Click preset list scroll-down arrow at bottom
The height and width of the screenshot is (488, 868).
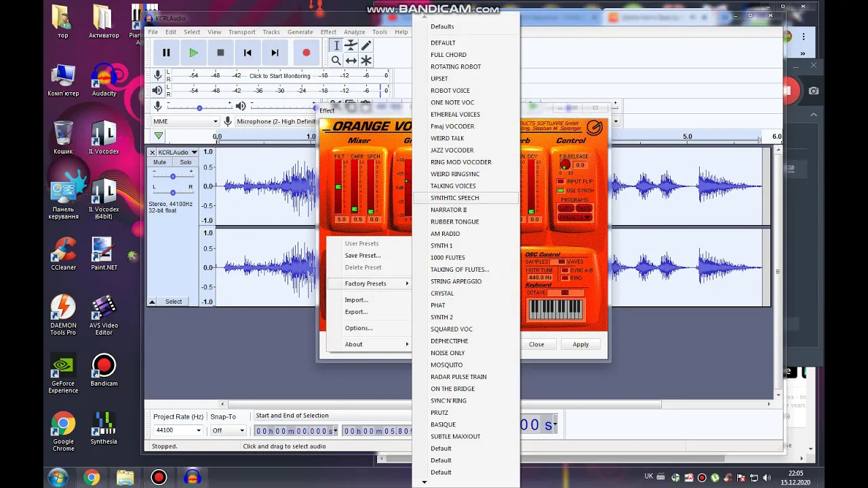[x=425, y=483]
